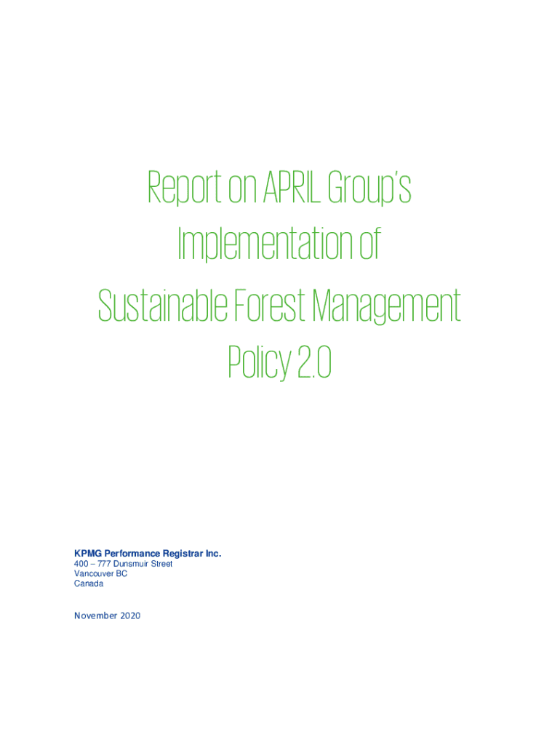Image resolution: width=560 pixels, height=745 pixels.
Task: Click the year "2020" in the date
Action: point(129,616)
